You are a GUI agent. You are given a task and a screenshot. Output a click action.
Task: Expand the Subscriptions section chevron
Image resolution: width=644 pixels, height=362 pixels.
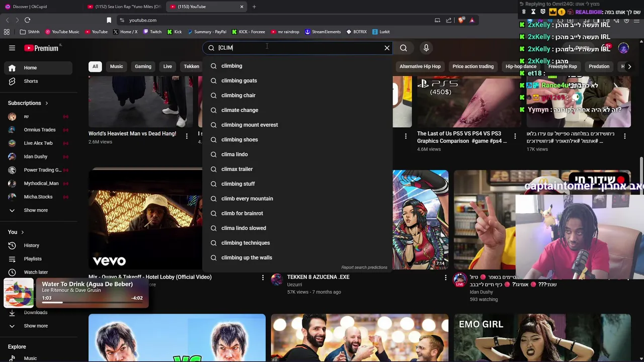[x=46, y=103]
